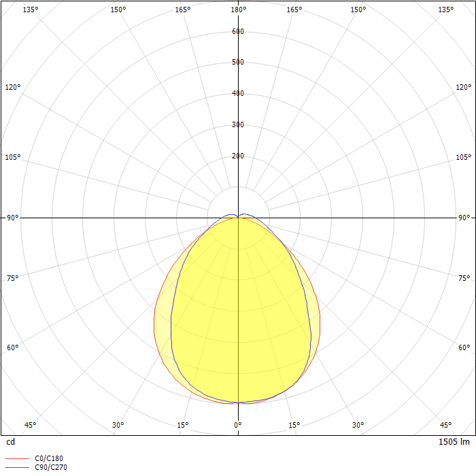The width and height of the screenshot is (476, 476).
Task: Click the left 60° angle label
Action: 13,347
